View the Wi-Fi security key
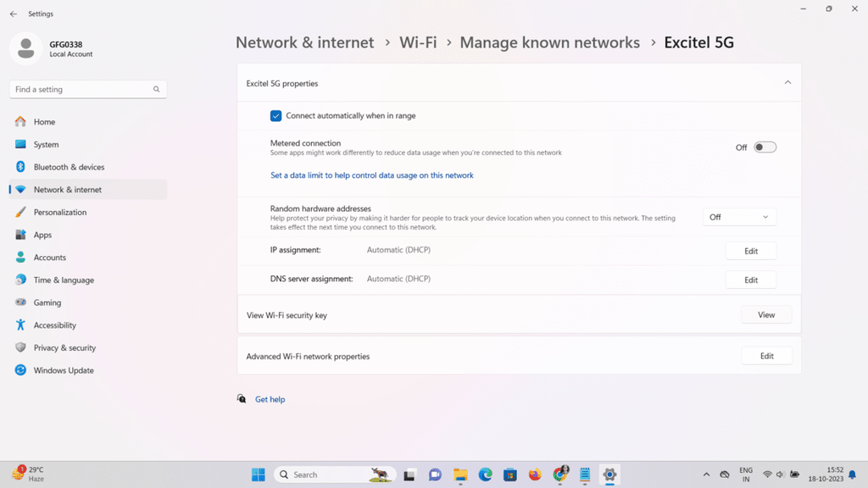 coord(766,315)
